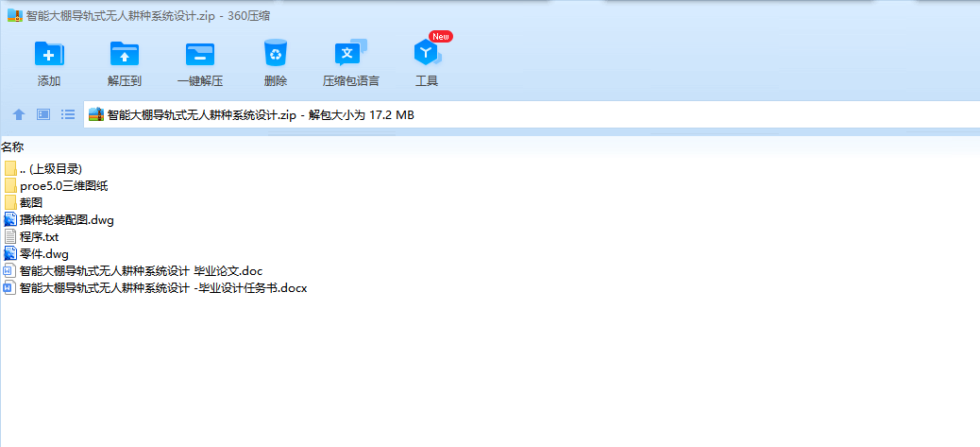Image resolution: width=980 pixels, height=447 pixels.
Task: Click the zip archive icon in path bar
Action: [95, 114]
